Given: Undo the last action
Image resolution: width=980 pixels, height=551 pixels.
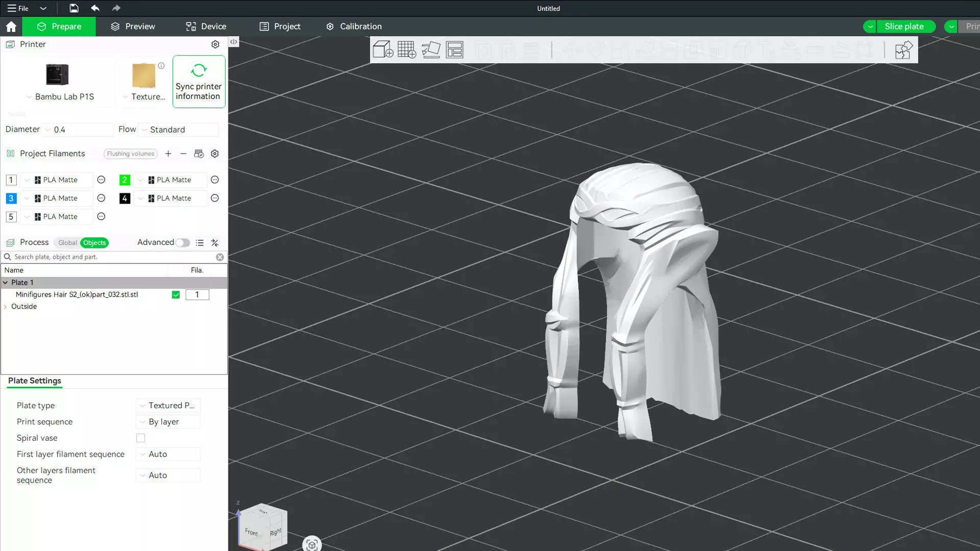Looking at the screenshot, I should [95, 8].
